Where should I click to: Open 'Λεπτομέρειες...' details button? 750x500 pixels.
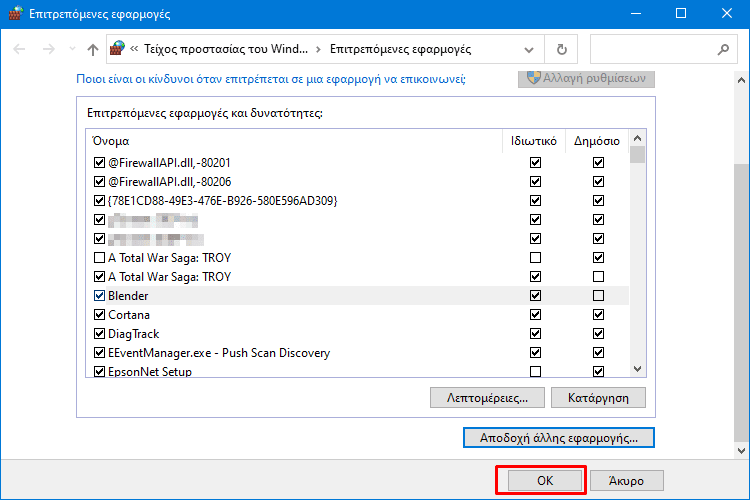coord(487,398)
